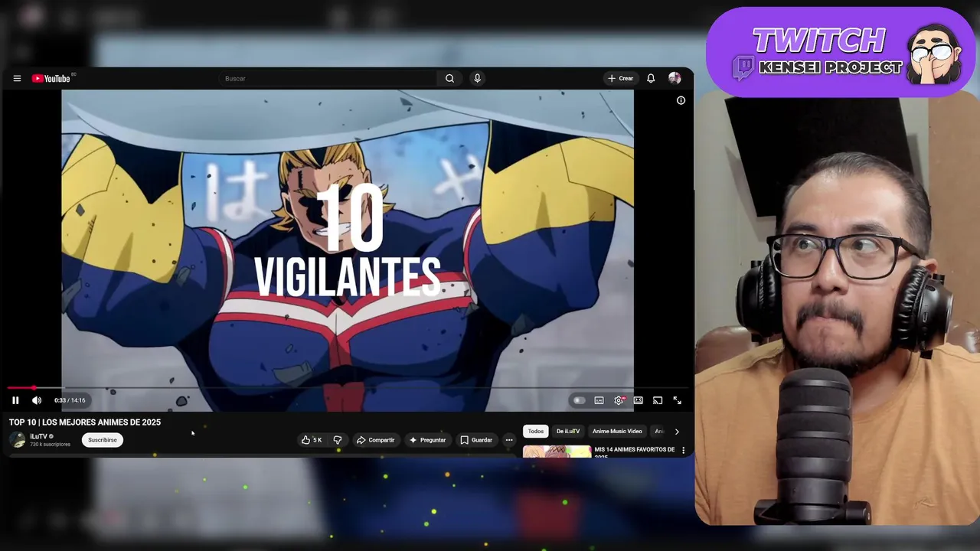Show next filter chips with arrow
Viewport: 980px width, 551px height.
677,432
